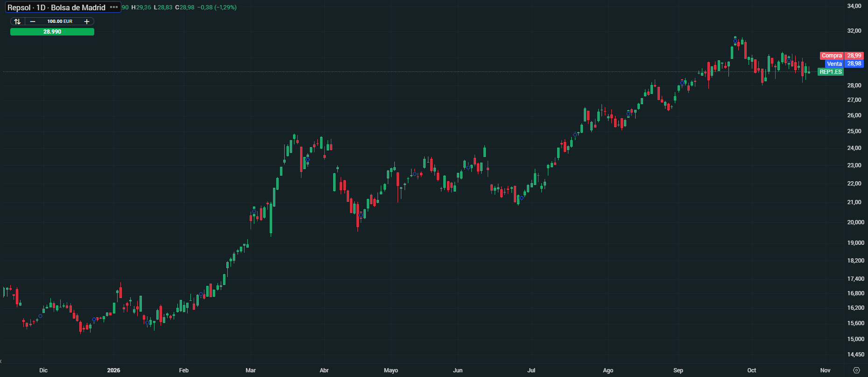Screen dimensions: 868x377
Task: Click the Feb label on time axis
Action: 184,370
